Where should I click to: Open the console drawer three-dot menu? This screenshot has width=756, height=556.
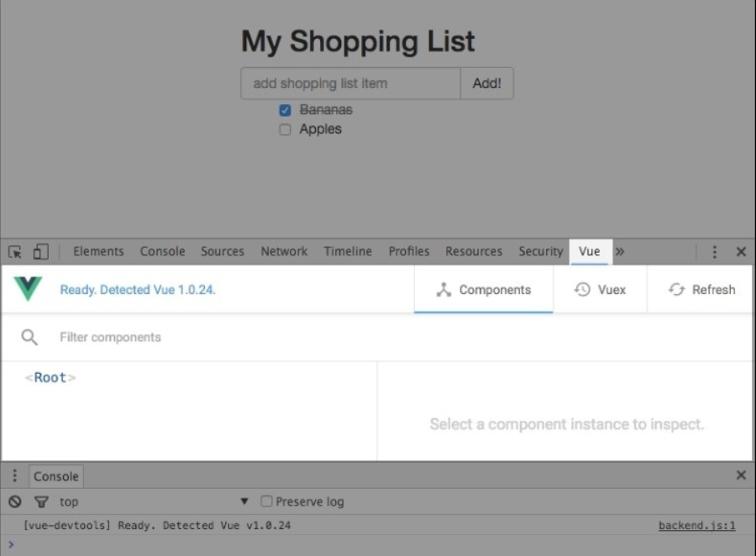(x=14, y=476)
